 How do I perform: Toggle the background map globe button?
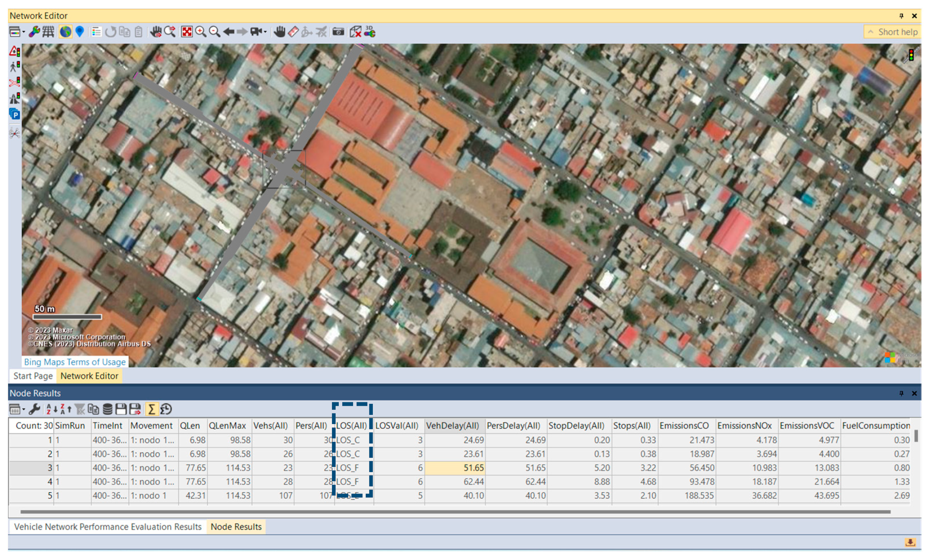[65, 32]
